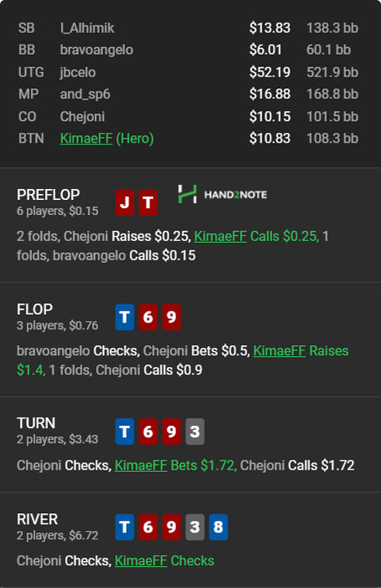Click KimaeFF link in turn action
Viewport: 381px width, 588px height.
click(x=141, y=465)
